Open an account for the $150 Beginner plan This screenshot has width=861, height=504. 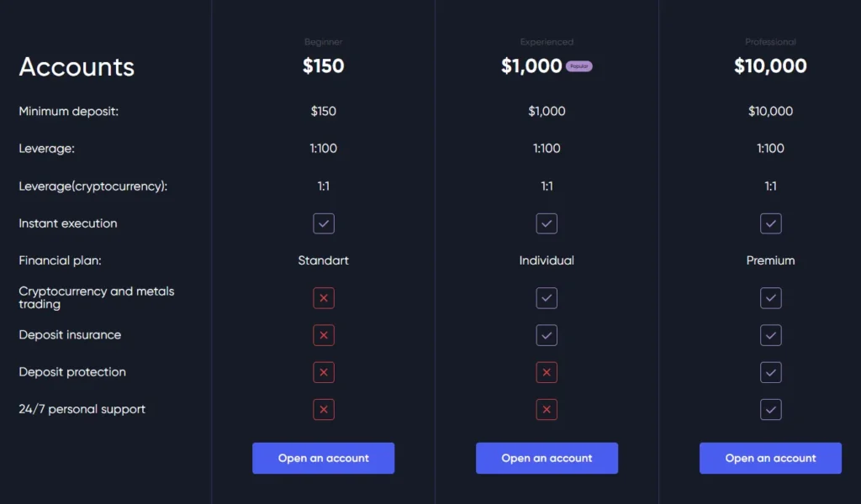(x=324, y=459)
